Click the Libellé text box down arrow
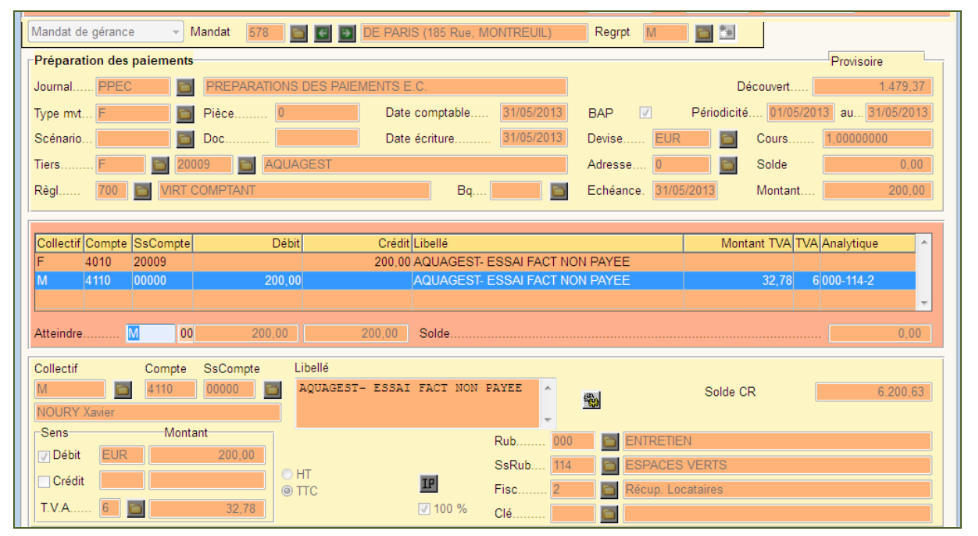The height and width of the screenshot is (536, 978). pyautogui.click(x=547, y=420)
